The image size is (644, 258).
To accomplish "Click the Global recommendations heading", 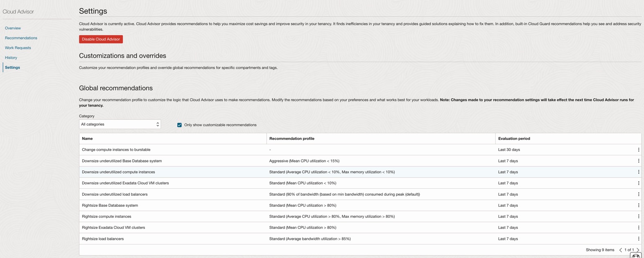I will click(x=116, y=88).
